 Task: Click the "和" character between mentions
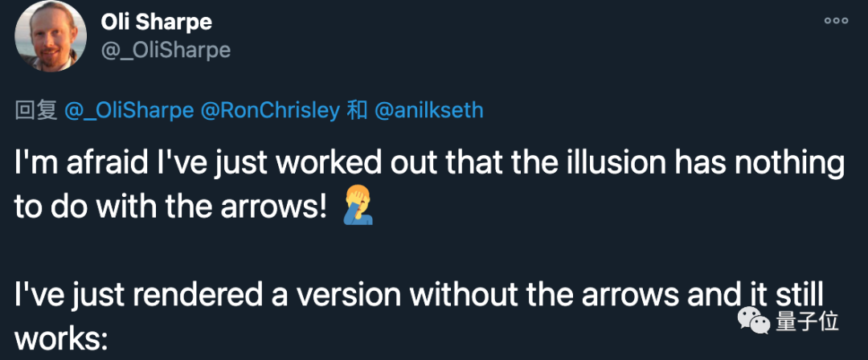[358, 110]
